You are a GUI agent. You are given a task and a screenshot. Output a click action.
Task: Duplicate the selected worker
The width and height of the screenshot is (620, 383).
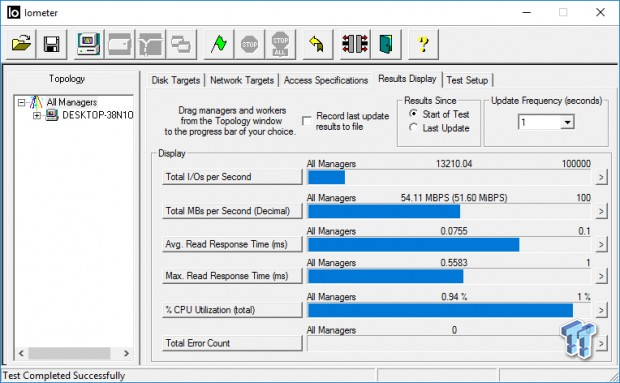point(181,44)
